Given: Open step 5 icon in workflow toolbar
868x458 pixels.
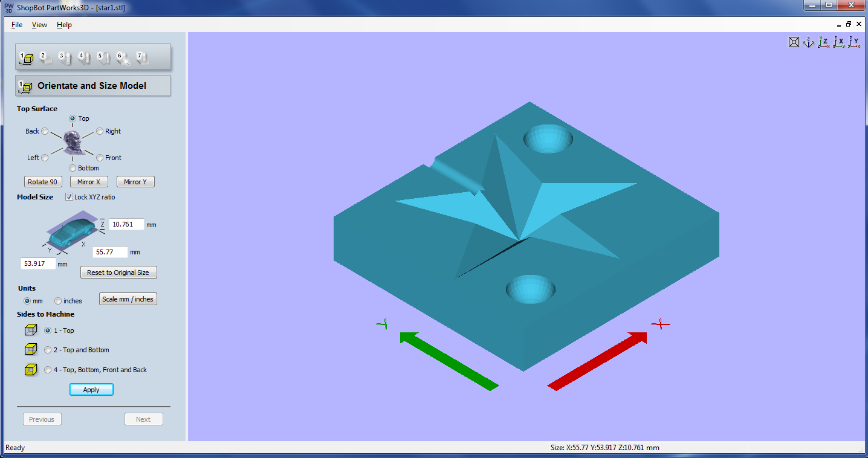Looking at the screenshot, I should coord(103,58).
